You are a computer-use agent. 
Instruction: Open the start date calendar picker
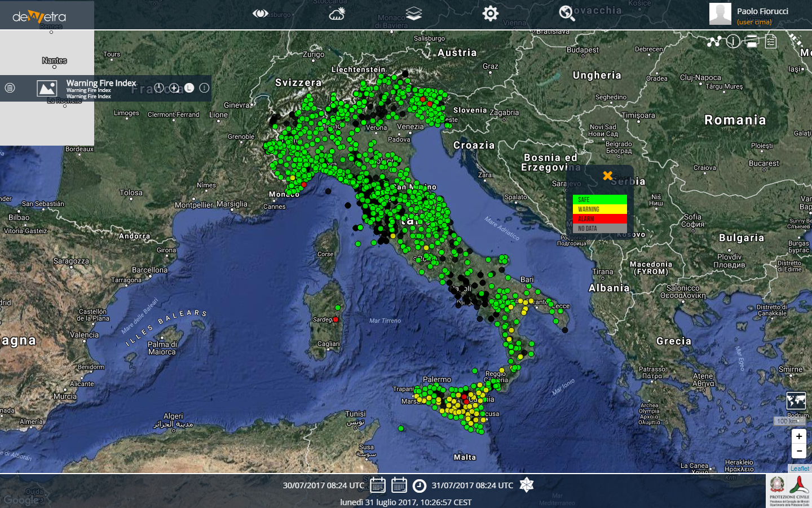tap(378, 485)
